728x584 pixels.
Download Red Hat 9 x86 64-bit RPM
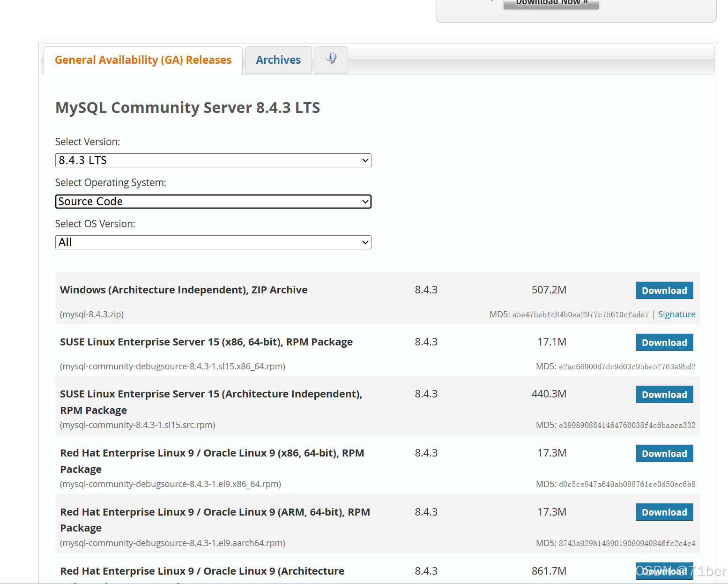tap(664, 454)
